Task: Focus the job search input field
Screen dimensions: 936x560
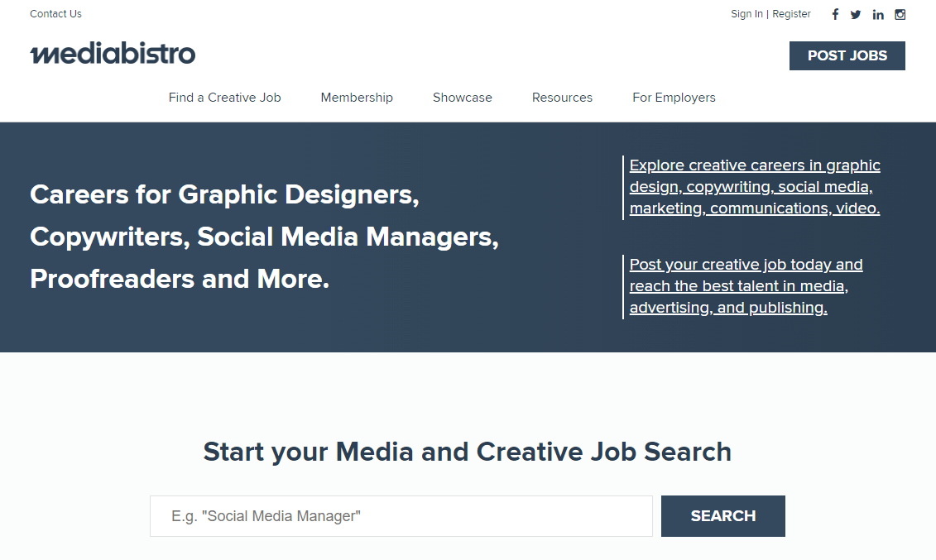Action: click(x=401, y=516)
